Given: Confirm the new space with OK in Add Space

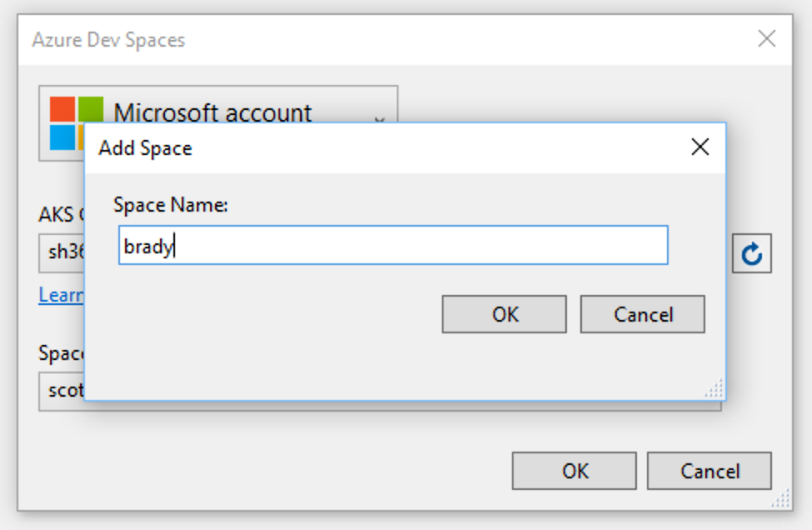Looking at the screenshot, I should tap(504, 314).
